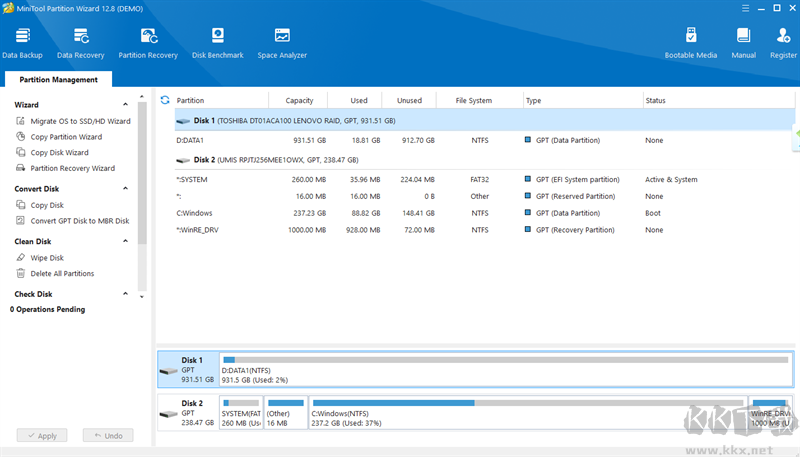800x457 pixels.
Task: Run the Disk Benchmark tool
Action: pos(217,42)
